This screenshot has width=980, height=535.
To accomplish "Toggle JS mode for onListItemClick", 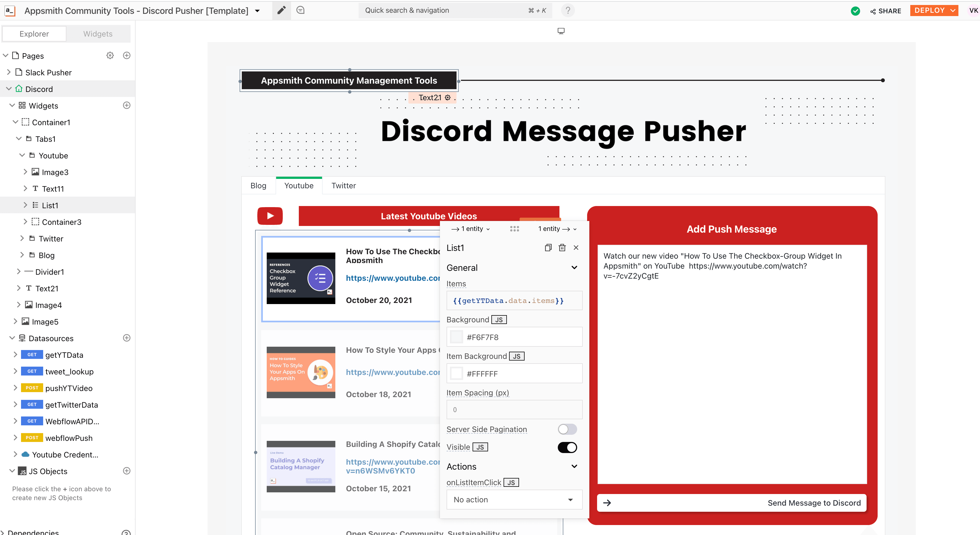I will 511,482.
